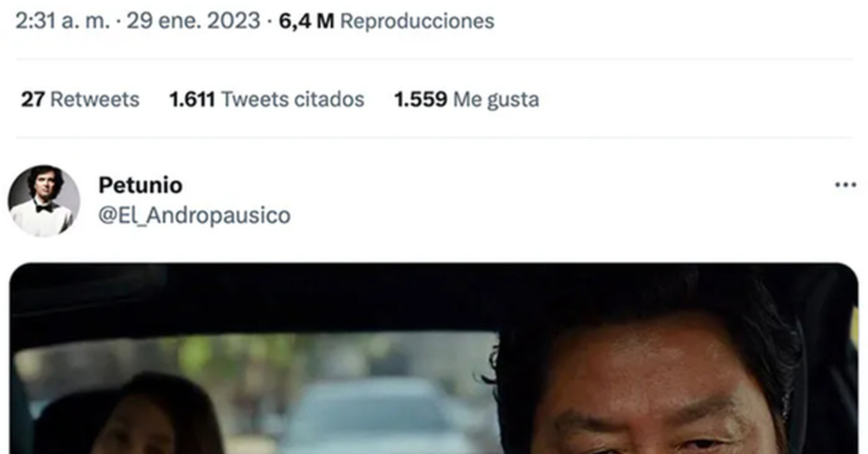This screenshot has height=454, width=868.
Task: Click the bold 1.611 quote count
Action: [x=192, y=99]
